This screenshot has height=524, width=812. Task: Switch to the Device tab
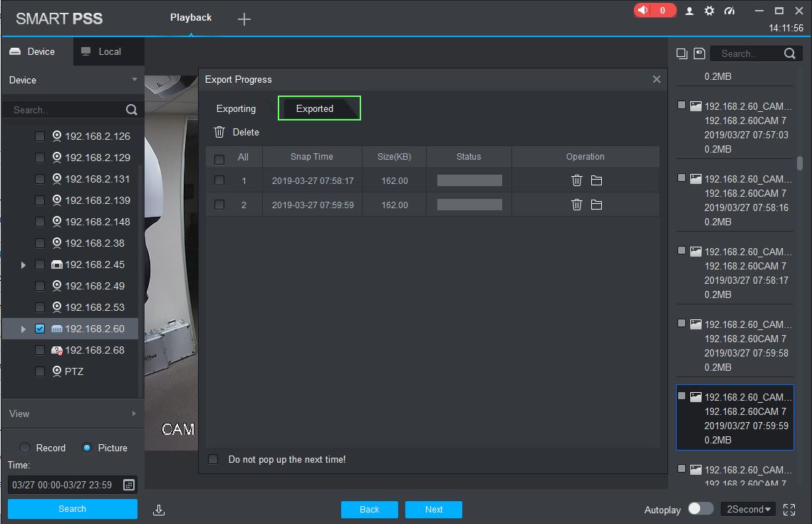(37, 52)
